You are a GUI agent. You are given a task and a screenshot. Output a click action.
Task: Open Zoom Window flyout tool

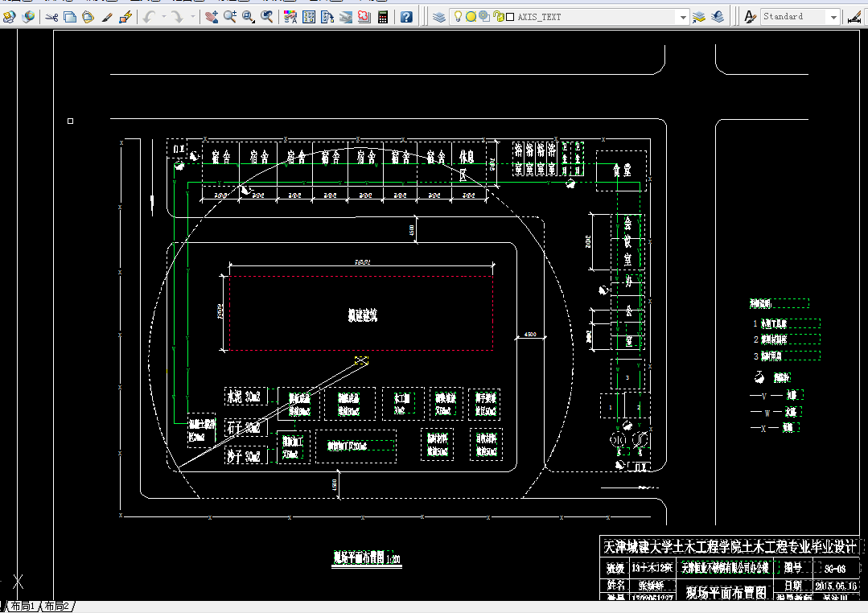(249, 17)
